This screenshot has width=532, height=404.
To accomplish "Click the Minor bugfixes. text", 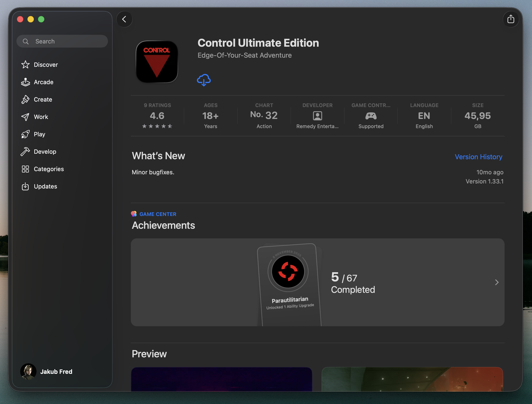I will click(153, 172).
